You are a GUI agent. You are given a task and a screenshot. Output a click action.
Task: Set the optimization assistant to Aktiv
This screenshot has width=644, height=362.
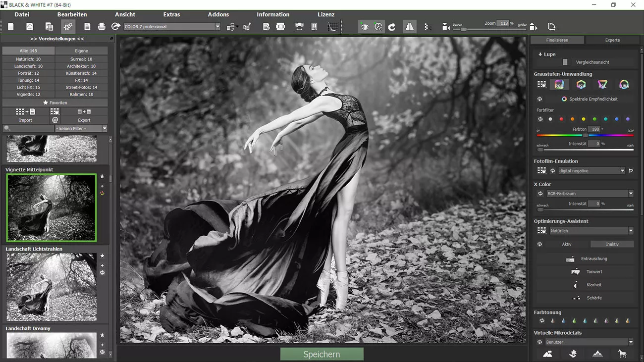click(567, 244)
